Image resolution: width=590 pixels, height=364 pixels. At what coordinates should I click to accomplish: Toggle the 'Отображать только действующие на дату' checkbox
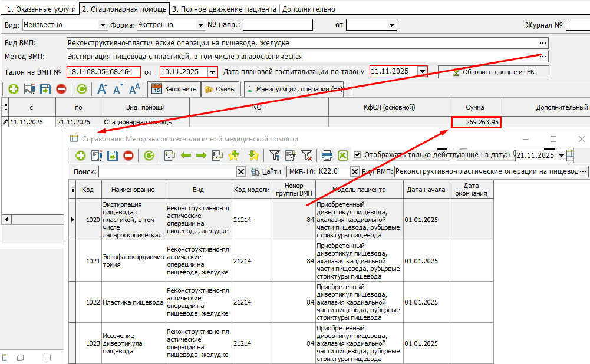pyautogui.click(x=358, y=155)
